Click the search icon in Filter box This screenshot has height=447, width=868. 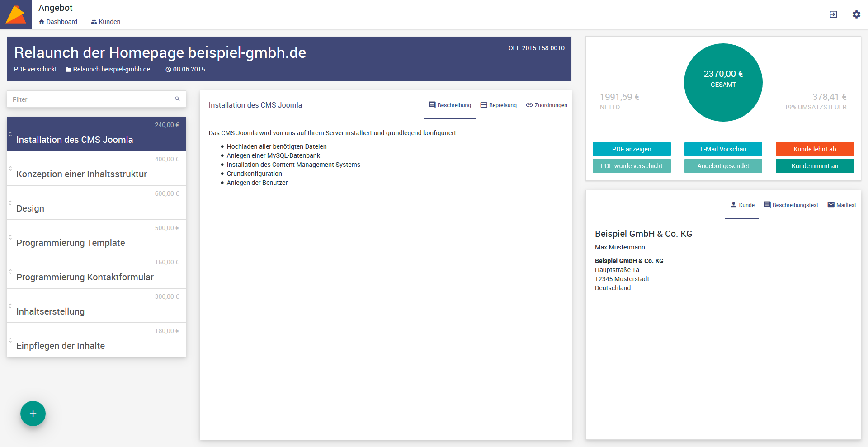click(177, 99)
